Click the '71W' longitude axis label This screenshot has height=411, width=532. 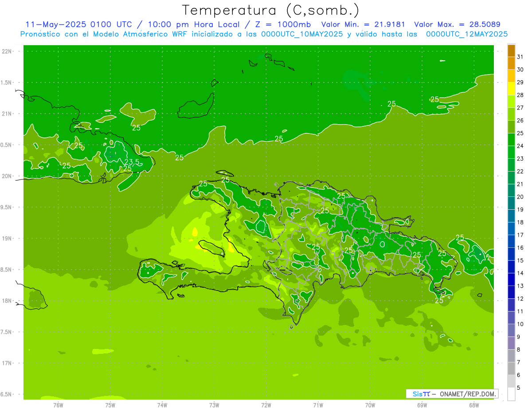coord(318,405)
